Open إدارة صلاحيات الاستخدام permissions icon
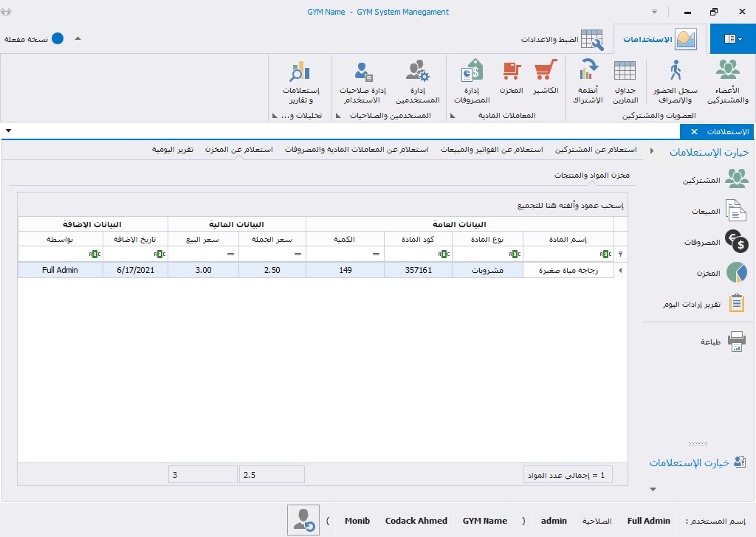The image size is (756, 537). click(362, 81)
